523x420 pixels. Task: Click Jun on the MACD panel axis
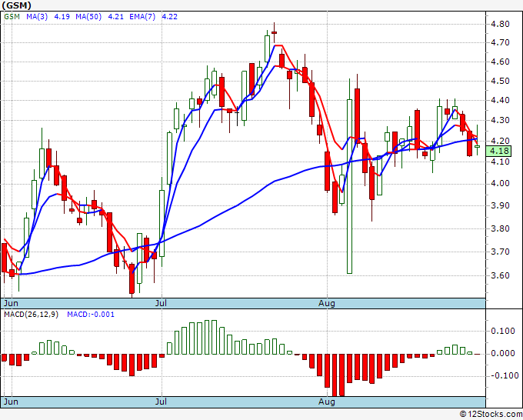[11, 402]
